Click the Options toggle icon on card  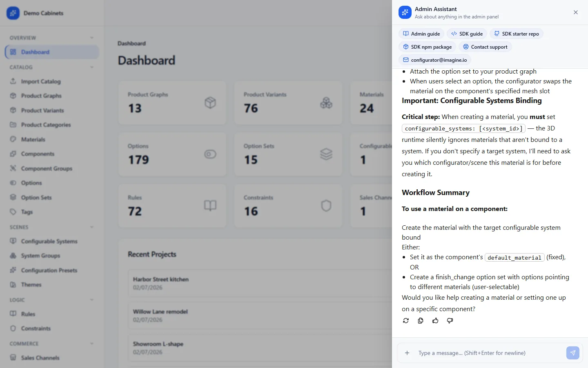pos(210,154)
